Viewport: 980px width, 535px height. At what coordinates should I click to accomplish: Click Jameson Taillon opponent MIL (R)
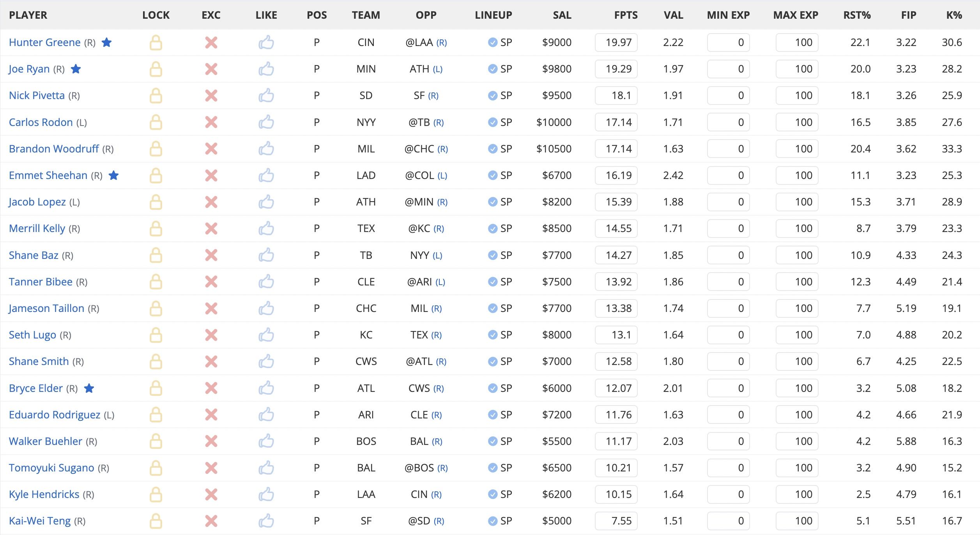point(426,308)
